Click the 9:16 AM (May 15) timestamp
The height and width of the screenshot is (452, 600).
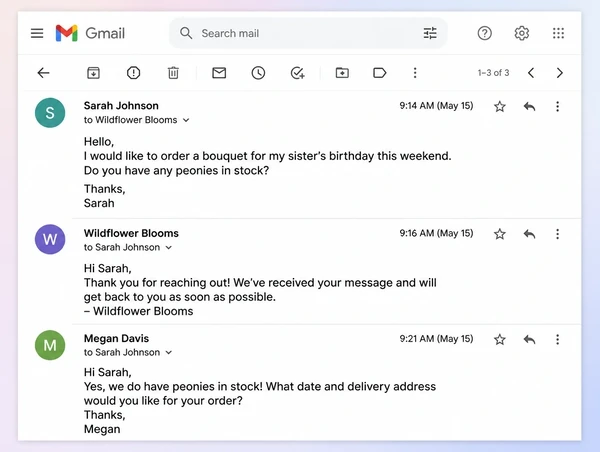436,233
